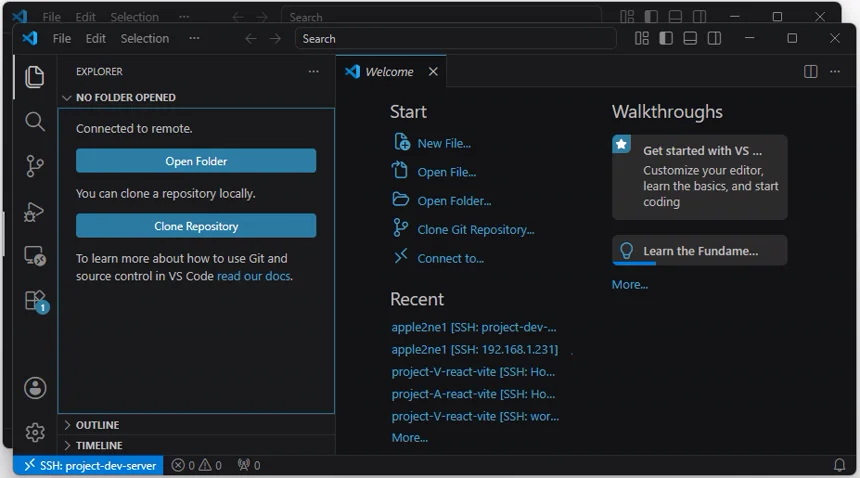Viewport: 860px width, 478px height.
Task: Open the Manage gear icon
Action: click(35, 433)
